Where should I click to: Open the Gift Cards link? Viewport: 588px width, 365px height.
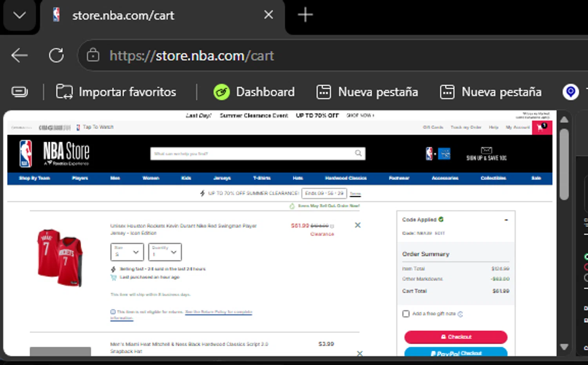pyautogui.click(x=433, y=127)
